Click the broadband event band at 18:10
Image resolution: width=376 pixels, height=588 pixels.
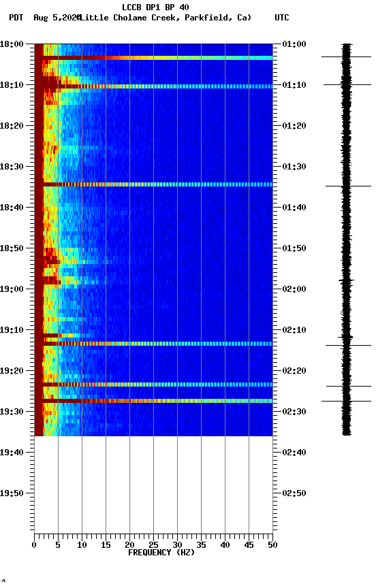pos(153,86)
